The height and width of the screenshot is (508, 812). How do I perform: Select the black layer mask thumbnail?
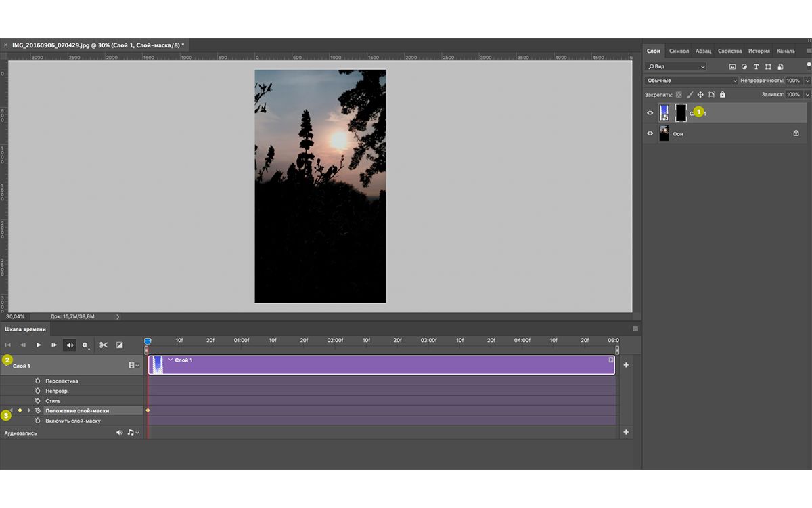tap(681, 113)
